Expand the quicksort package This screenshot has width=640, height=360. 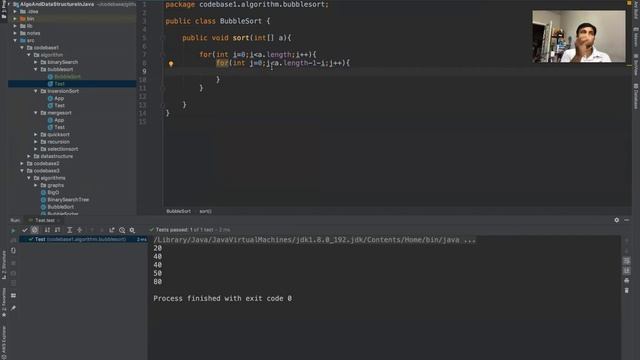36,134
